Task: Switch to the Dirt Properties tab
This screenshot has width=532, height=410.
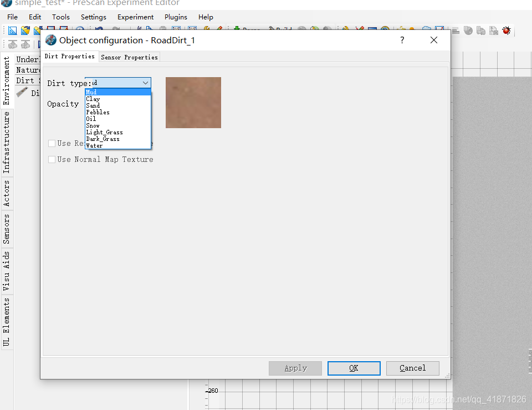Action: [70, 56]
